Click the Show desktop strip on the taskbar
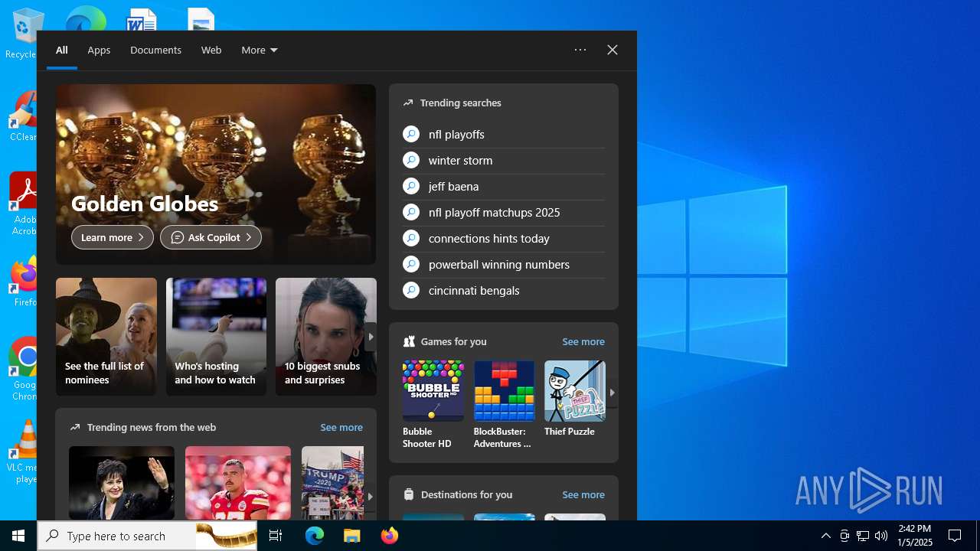980x551 pixels. point(978,536)
